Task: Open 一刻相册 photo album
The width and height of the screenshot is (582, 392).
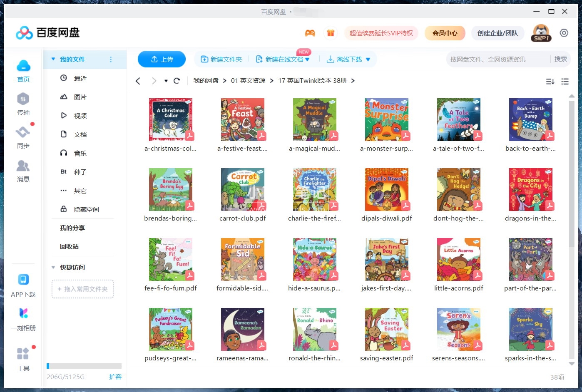Action: coord(23,318)
